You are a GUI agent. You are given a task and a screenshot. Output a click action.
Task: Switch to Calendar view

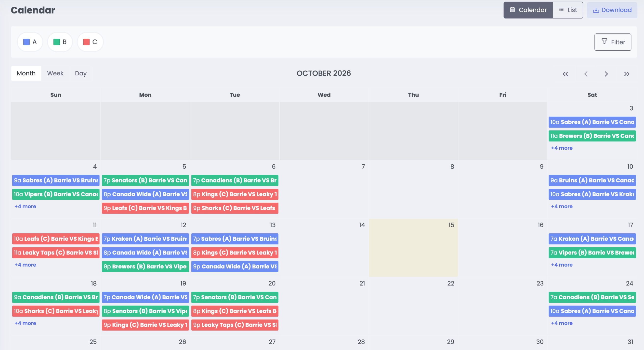(x=528, y=10)
